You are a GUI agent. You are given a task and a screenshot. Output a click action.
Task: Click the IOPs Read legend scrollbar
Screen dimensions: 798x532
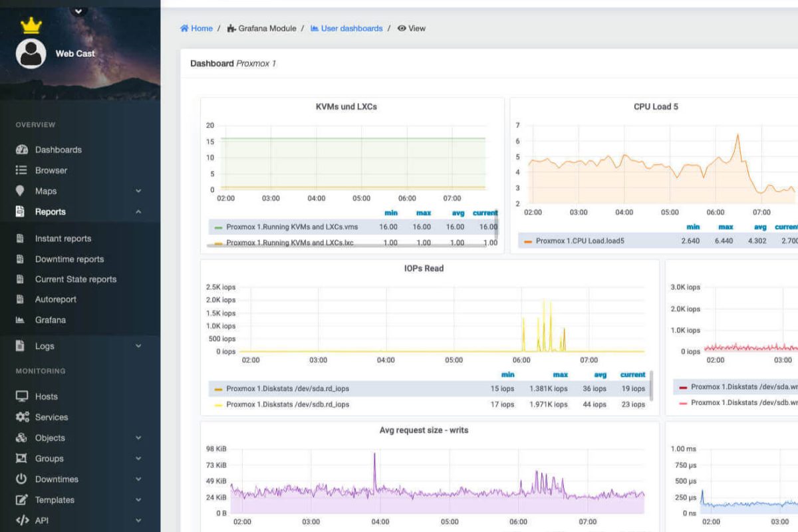point(651,386)
